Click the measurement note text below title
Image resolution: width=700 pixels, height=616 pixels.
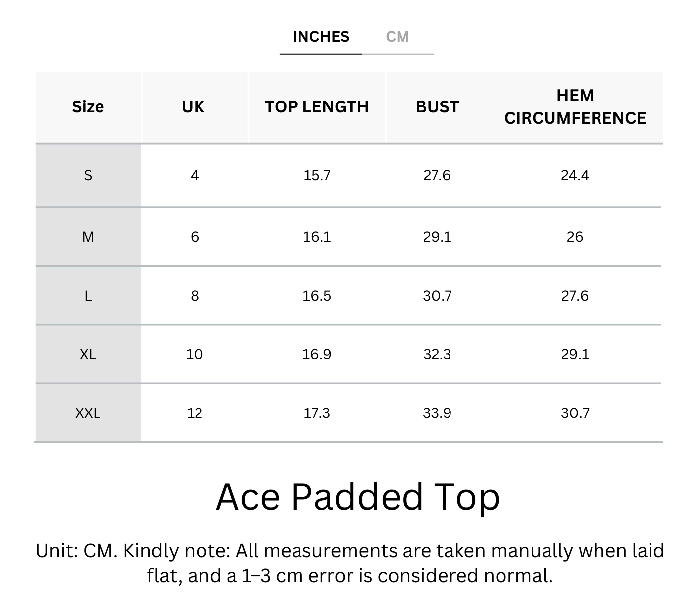(x=350, y=563)
